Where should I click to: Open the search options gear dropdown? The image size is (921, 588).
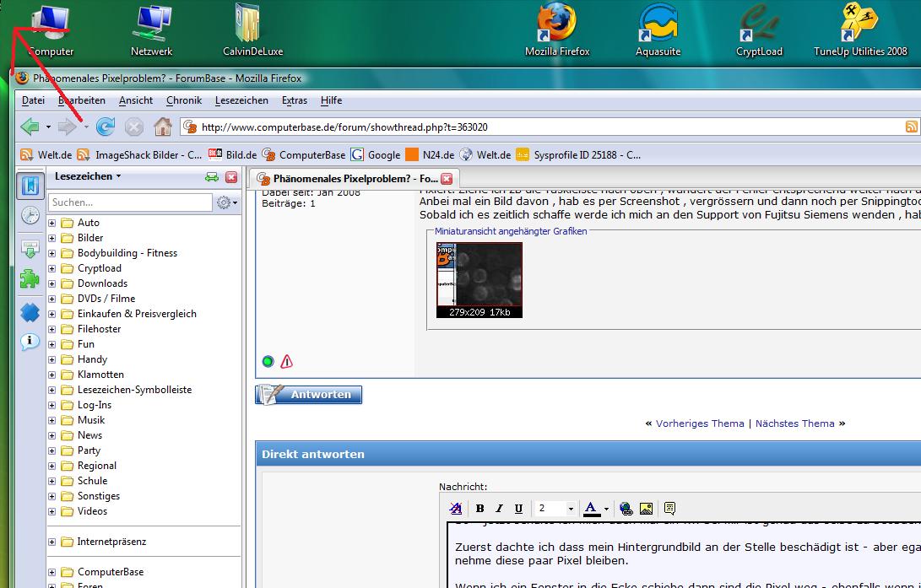tap(227, 202)
